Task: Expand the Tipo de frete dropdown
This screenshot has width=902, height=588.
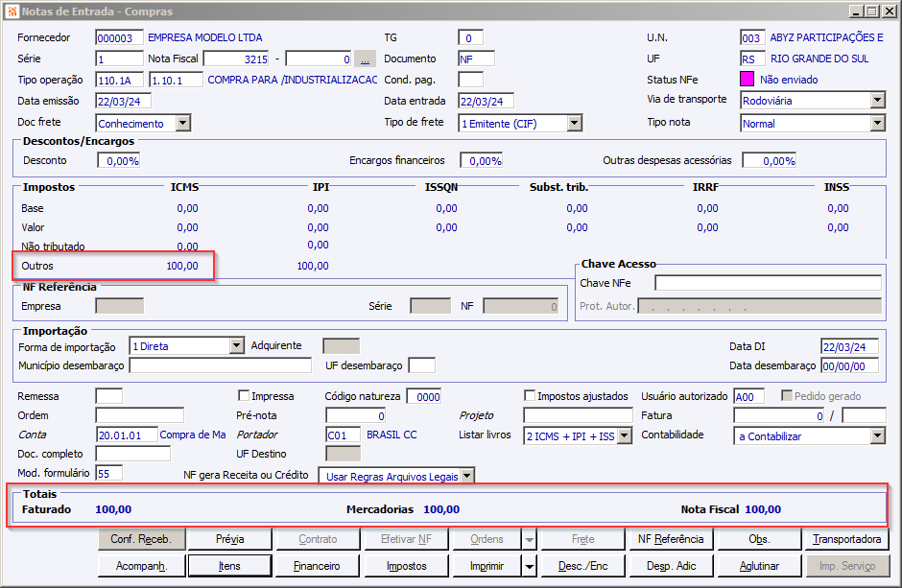Action: pyautogui.click(x=574, y=123)
